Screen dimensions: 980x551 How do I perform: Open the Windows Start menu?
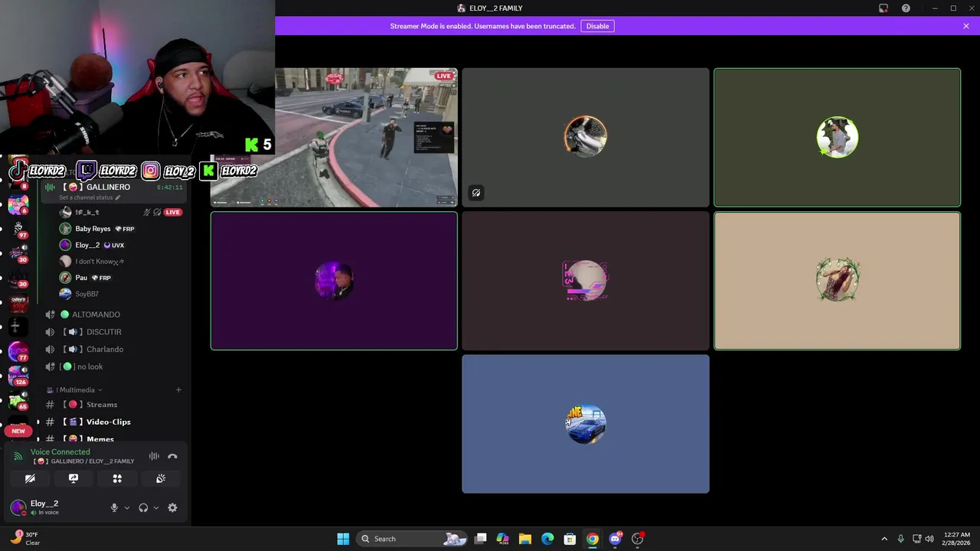343,539
